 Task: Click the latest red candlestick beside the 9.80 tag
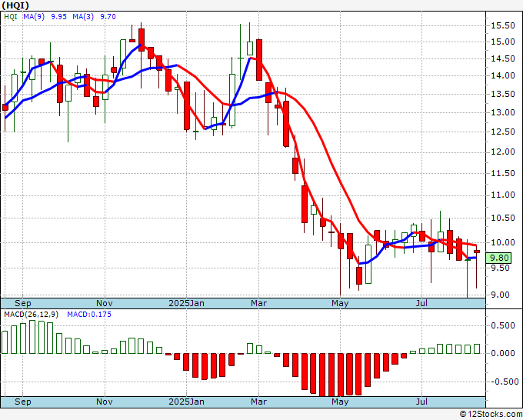(x=477, y=252)
